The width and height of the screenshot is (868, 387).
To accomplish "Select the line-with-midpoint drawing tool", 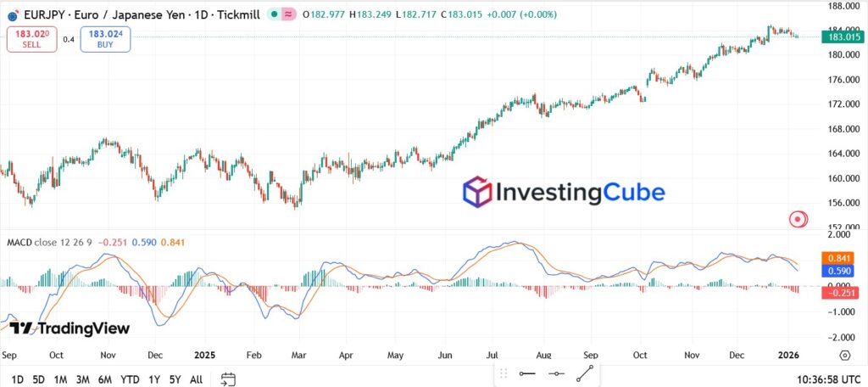I will click(556, 373).
